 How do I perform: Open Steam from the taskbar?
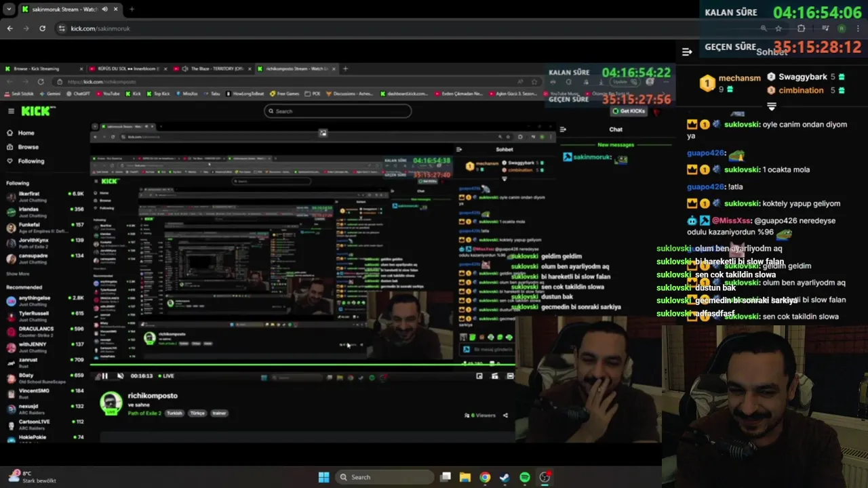pos(505,477)
